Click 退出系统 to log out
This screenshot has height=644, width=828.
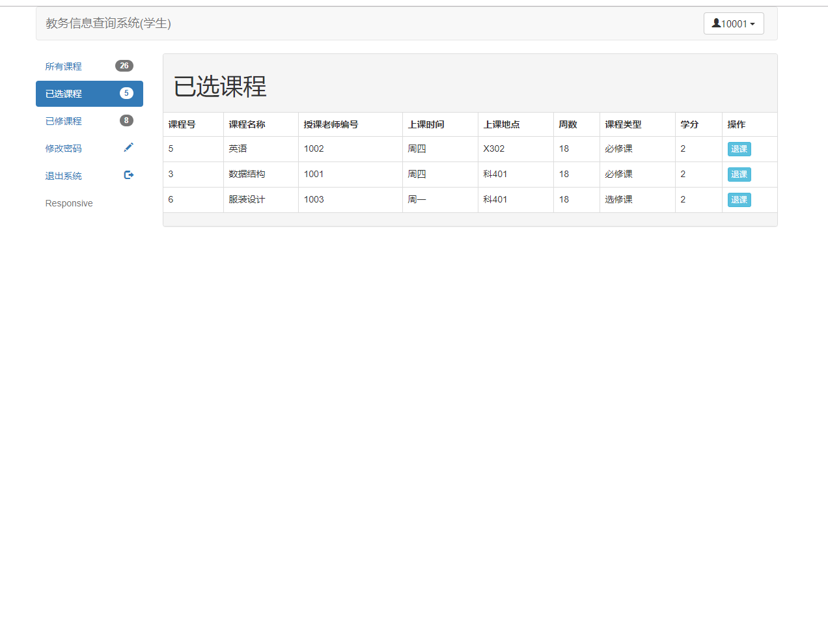click(63, 175)
